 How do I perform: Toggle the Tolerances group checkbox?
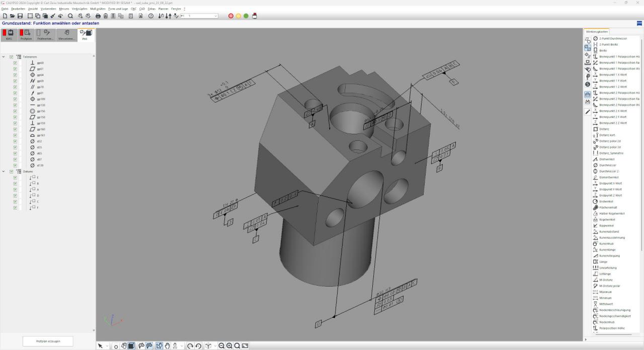click(x=11, y=57)
